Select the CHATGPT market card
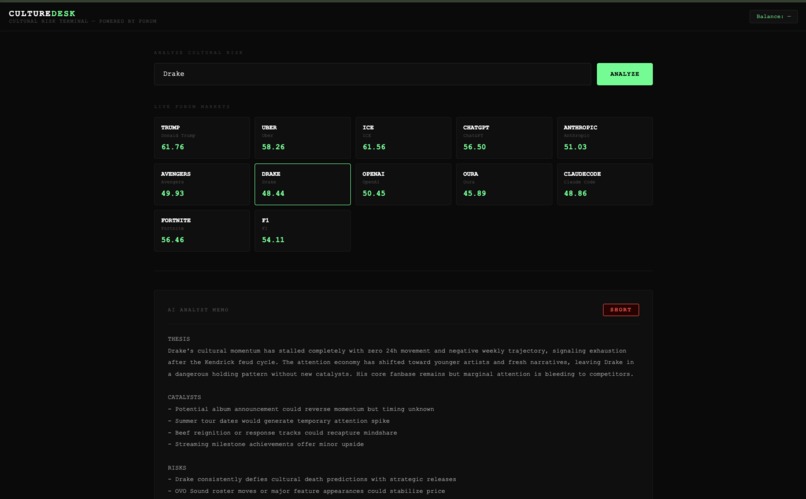 tap(504, 138)
